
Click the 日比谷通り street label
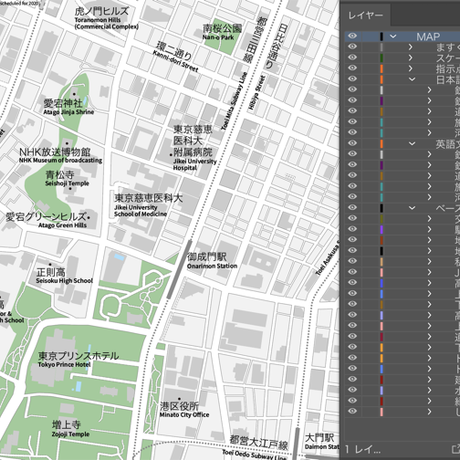277,46
